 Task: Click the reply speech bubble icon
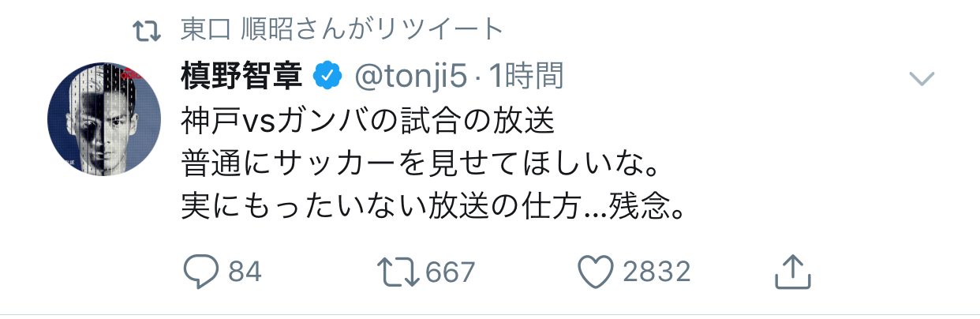[x=202, y=272]
